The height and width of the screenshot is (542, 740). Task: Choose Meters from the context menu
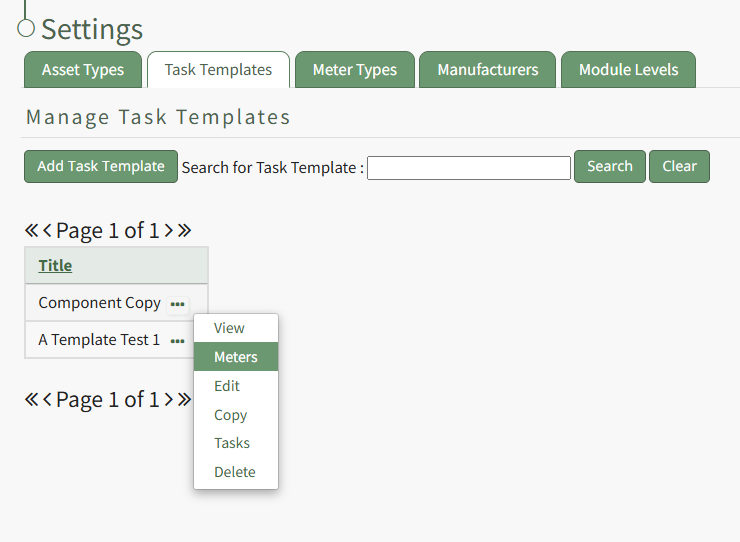pyautogui.click(x=236, y=357)
